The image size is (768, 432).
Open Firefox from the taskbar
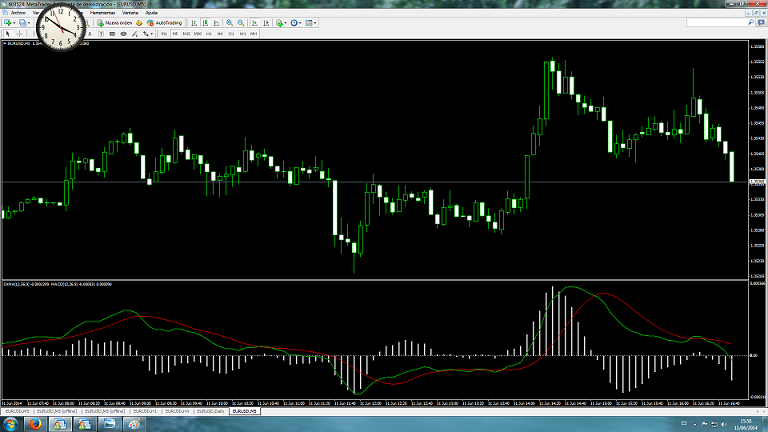pos(35,424)
